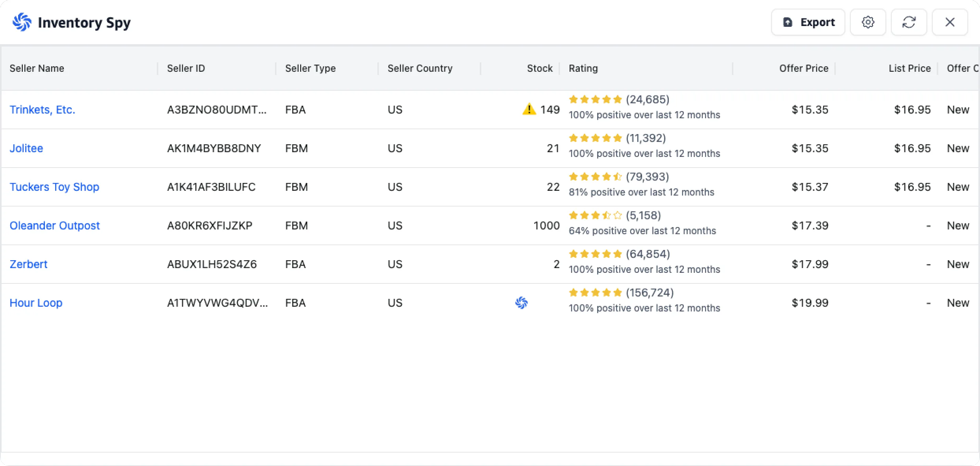Open the Oleander Outpost seller link
Image resolution: width=980 pixels, height=466 pixels.
(x=55, y=226)
